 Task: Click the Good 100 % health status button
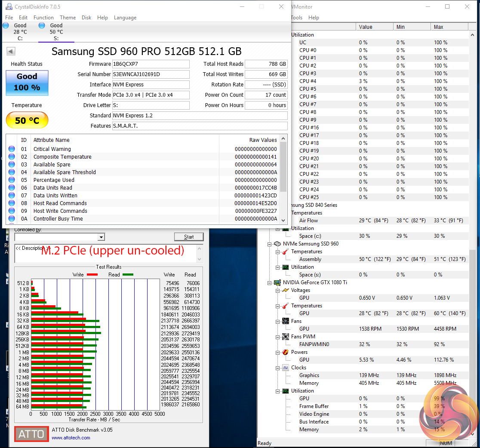tap(27, 83)
